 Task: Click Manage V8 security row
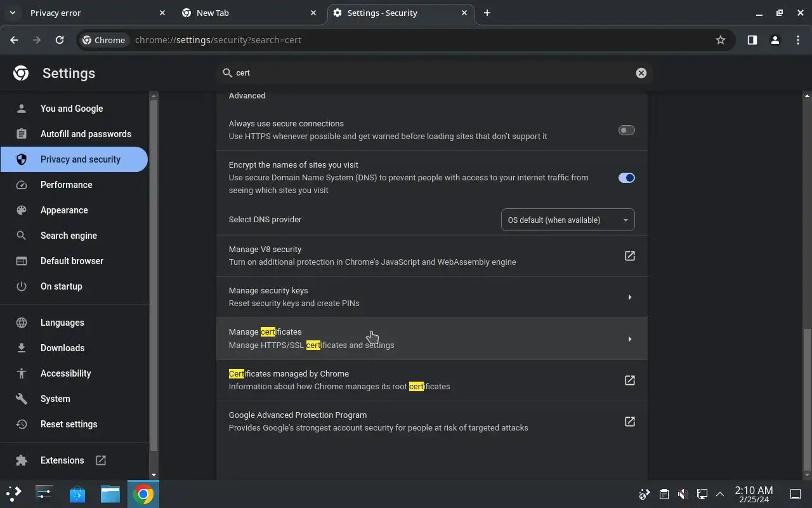(432, 256)
